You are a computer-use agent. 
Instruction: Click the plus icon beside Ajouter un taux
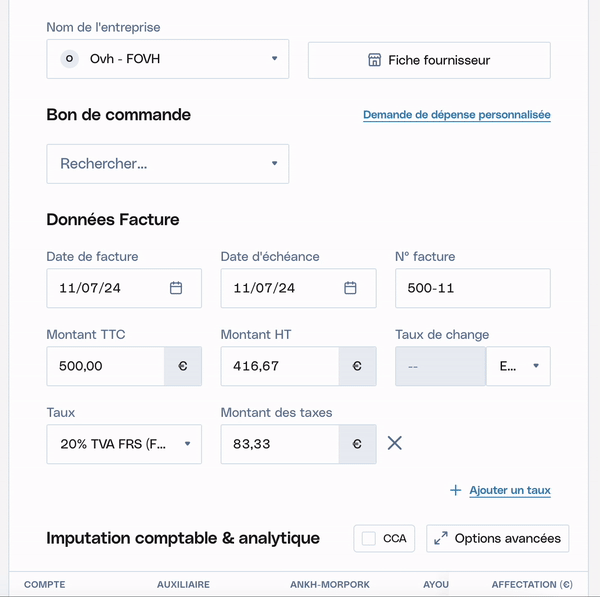455,490
